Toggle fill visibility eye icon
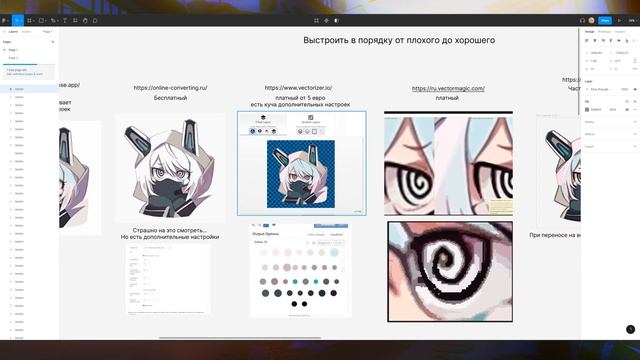Screen dimensions: 640x360 pos(627,109)
